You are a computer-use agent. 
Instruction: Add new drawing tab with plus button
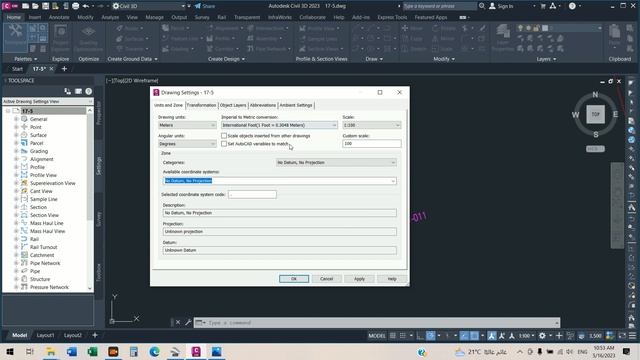click(64, 69)
